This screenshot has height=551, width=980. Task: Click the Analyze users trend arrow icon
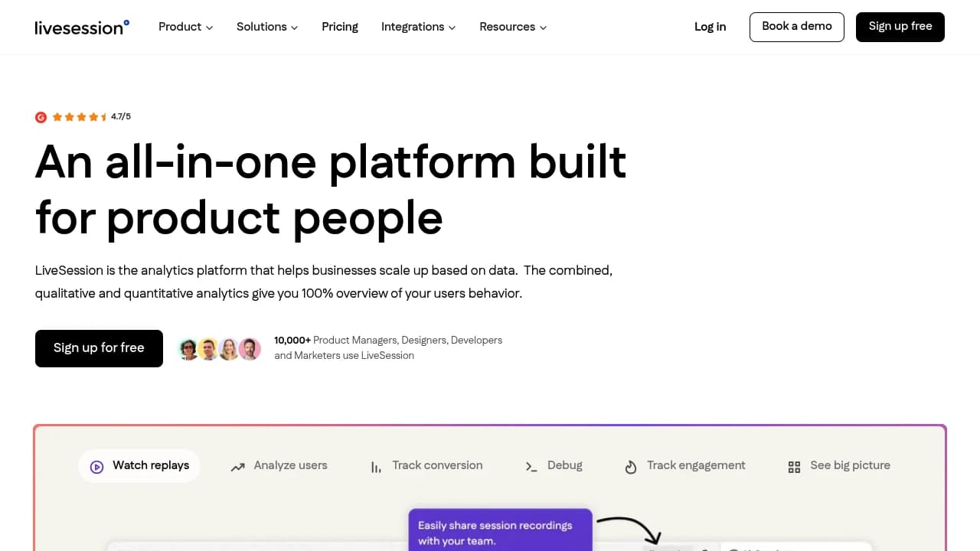coord(238,467)
